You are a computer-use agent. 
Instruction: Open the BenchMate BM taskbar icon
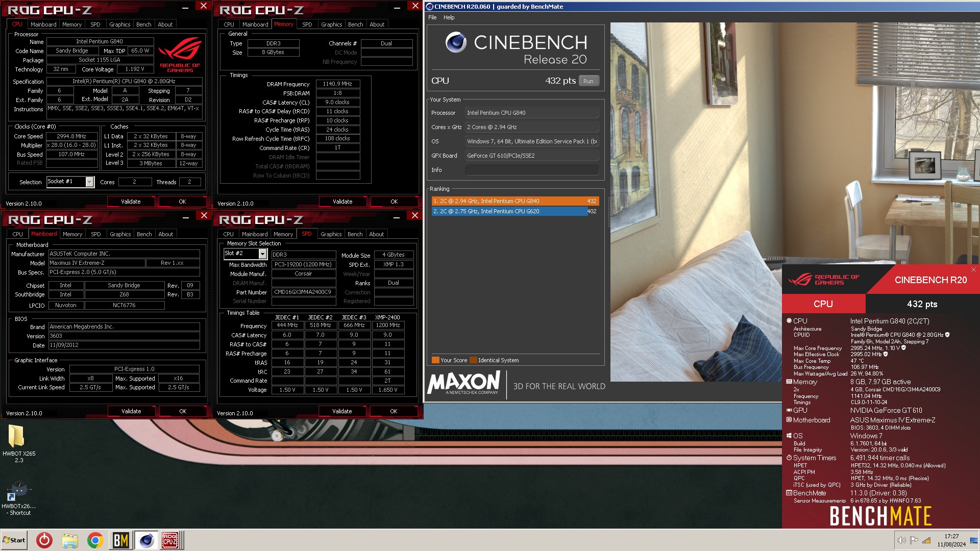120,540
